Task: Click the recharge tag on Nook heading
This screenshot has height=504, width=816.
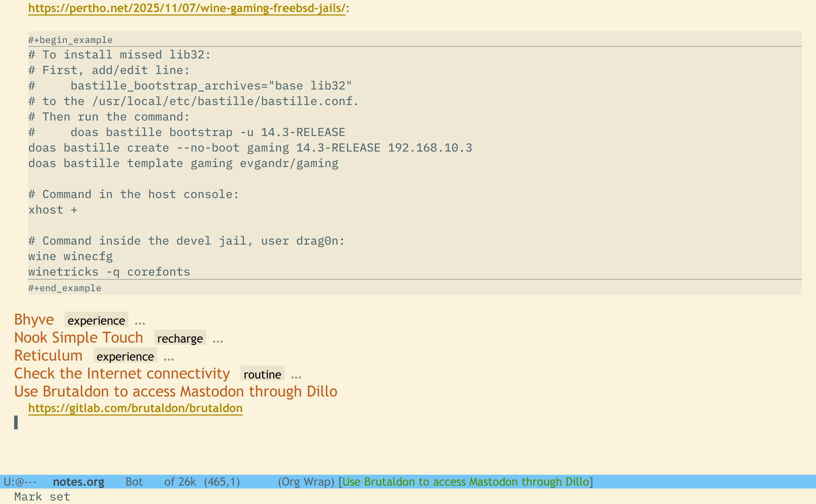Action: (180, 338)
